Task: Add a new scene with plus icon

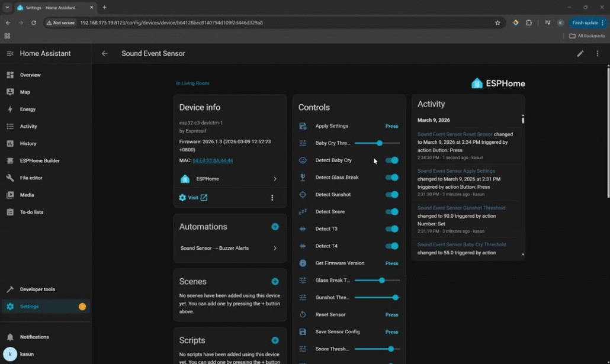Action: pyautogui.click(x=275, y=282)
